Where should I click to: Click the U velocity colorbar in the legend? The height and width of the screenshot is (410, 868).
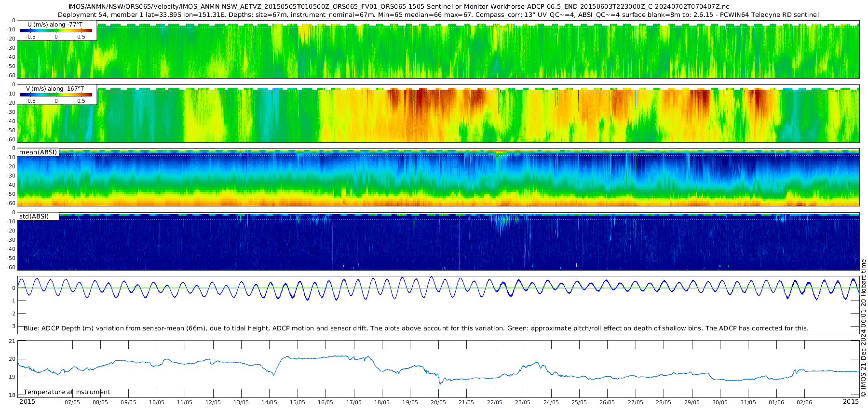click(56, 30)
